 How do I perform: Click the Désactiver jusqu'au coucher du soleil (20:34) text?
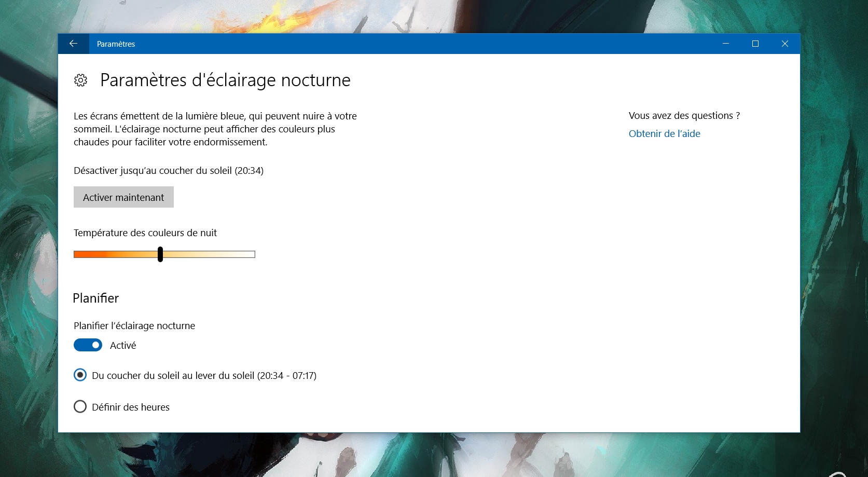tap(169, 170)
